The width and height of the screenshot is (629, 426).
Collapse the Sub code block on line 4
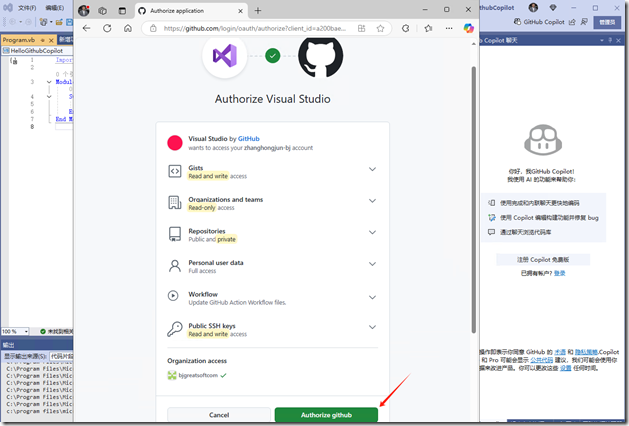49,97
